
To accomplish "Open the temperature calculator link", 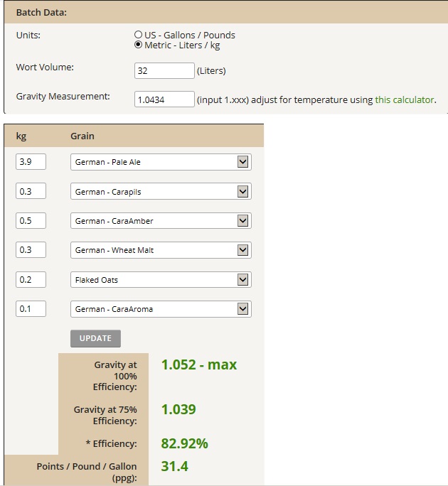I will pyautogui.click(x=404, y=100).
